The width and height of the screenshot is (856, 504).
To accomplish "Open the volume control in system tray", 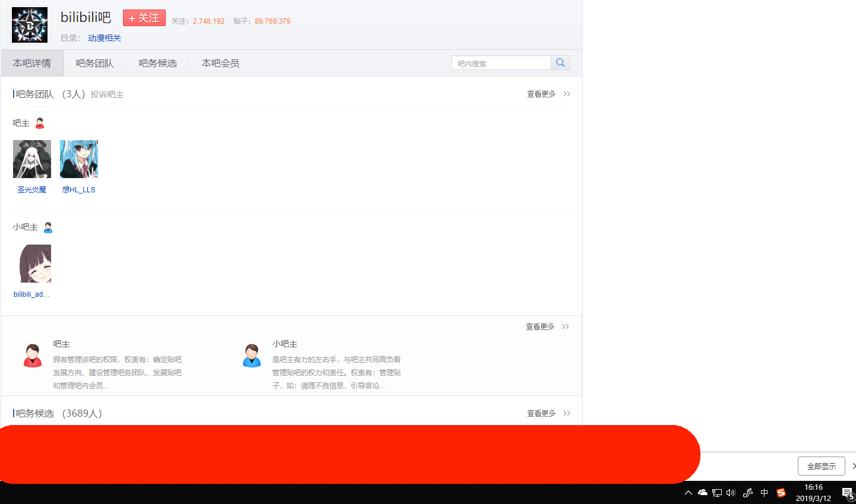I will (x=731, y=493).
